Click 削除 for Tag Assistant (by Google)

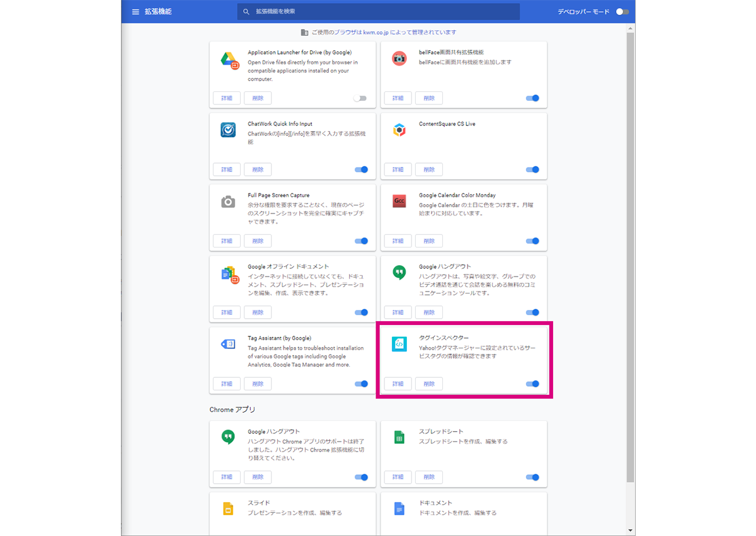pyautogui.click(x=258, y=384)
